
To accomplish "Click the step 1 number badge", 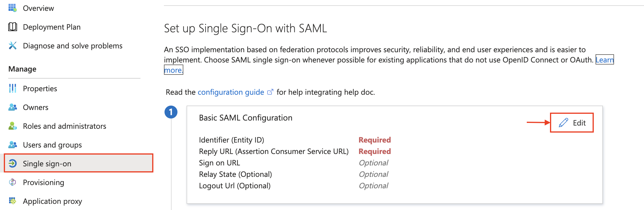I will (x=171, y=112).
